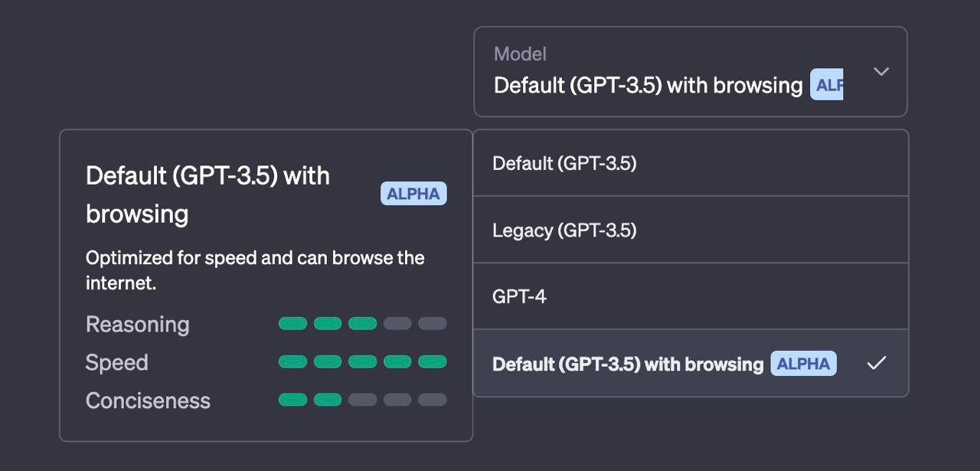Screen dimensions: 980x471
Task: Click the Reasoning label
Action: (x=137, y=324)
